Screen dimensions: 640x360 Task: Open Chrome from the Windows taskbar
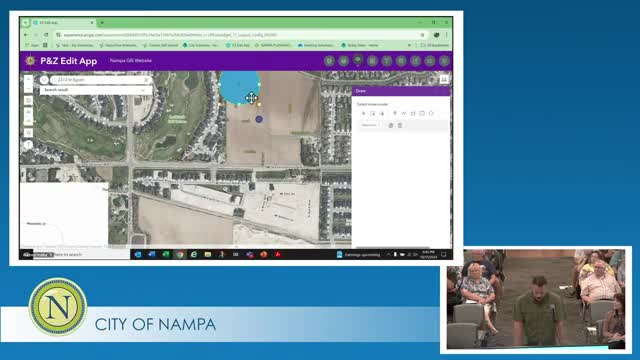(x=180, y=254)
